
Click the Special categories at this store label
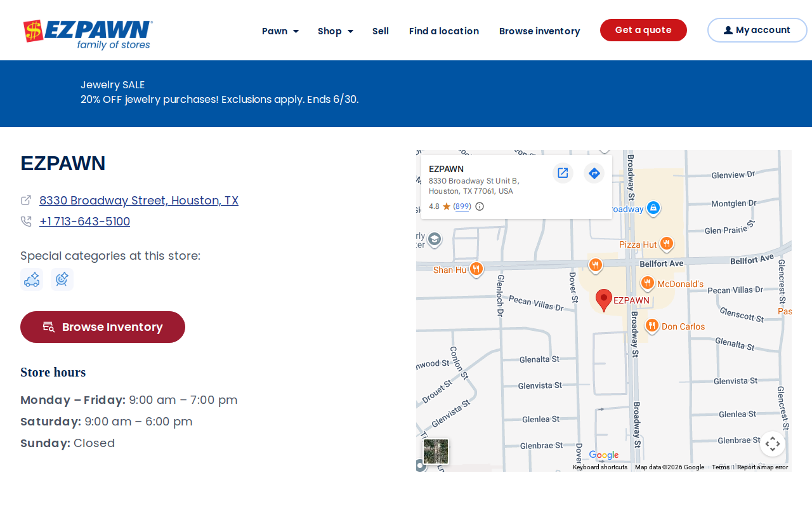[110, 256]
